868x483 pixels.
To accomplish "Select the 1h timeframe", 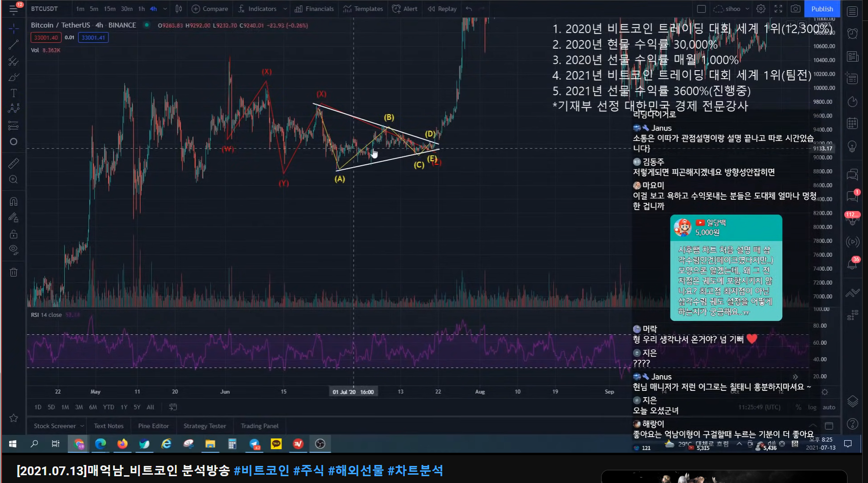I will [141, 9].
